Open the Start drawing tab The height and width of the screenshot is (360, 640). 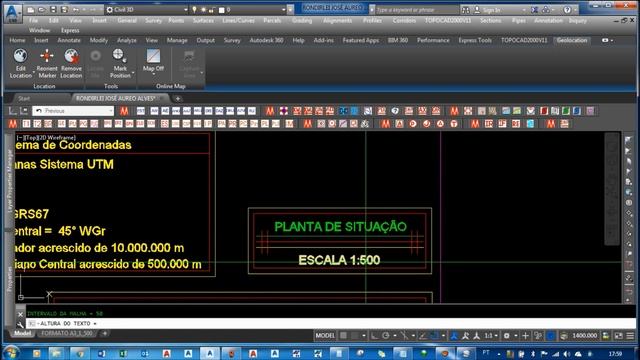(24, 98)
